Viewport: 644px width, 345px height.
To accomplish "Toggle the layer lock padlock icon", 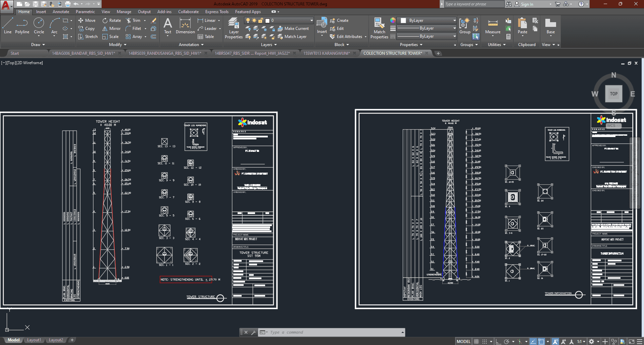I will pos(260,20).
